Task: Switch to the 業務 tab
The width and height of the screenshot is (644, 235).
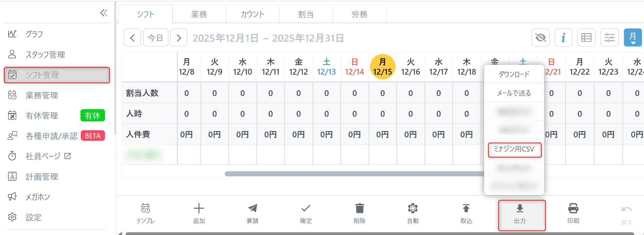Action: tap(199, 14)
